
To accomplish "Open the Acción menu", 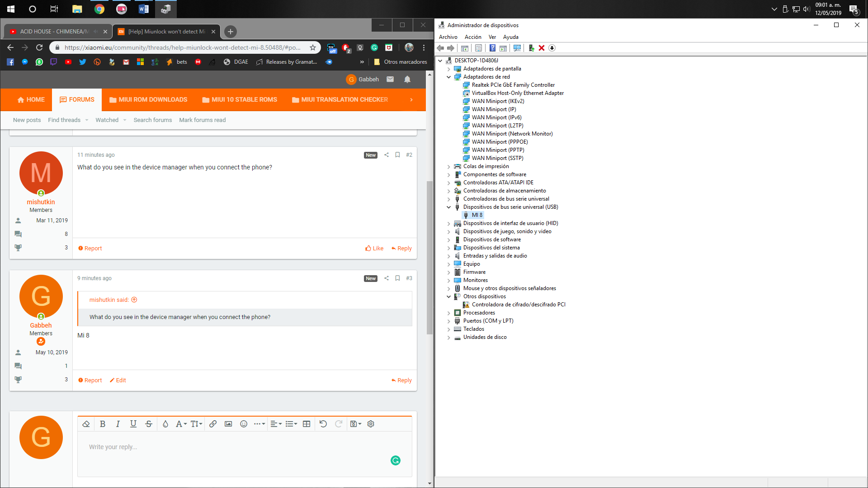I will 473,37.
